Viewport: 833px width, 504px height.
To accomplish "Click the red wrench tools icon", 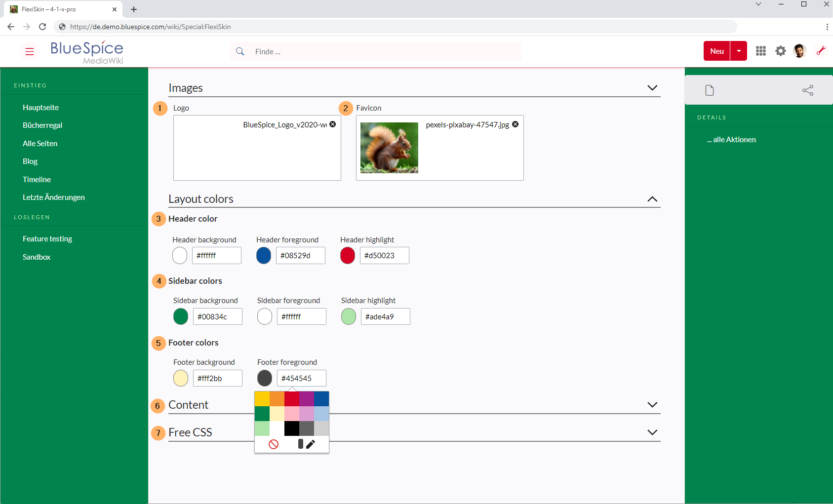I will (x=821, y=51).
